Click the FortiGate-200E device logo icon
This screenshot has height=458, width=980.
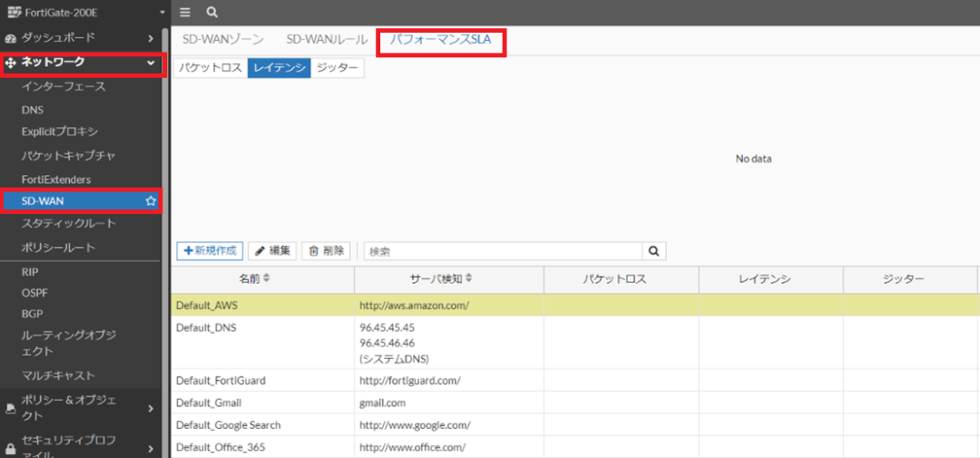point(13,12)
